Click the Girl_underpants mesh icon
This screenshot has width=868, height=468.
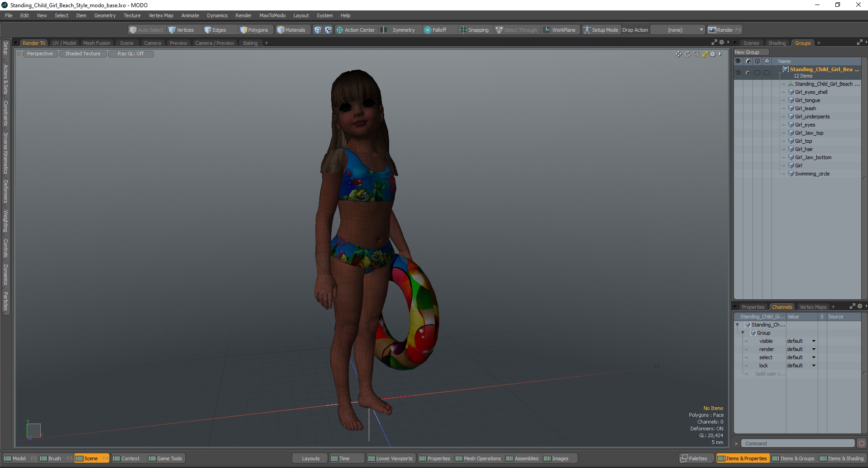[x=791, y=117]
